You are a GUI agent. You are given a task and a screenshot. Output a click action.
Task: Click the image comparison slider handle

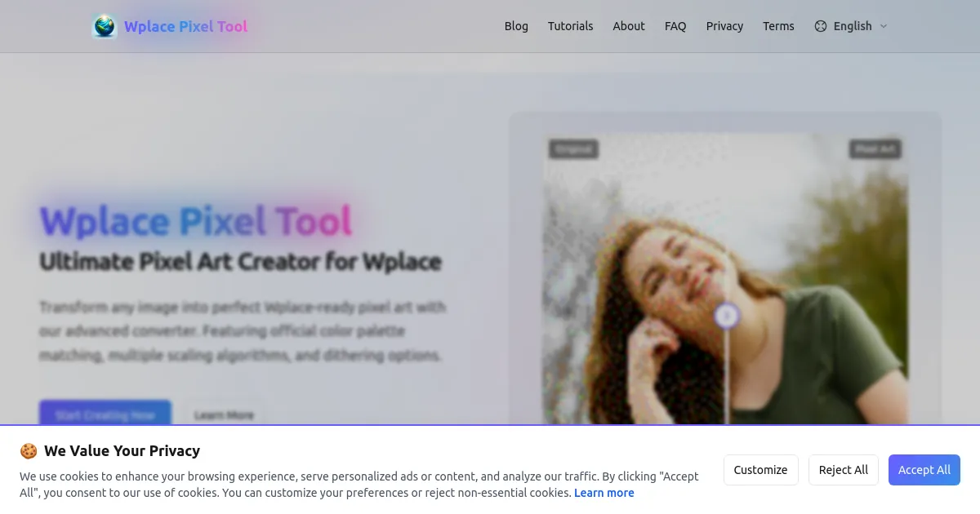click(x=726, y=316)
